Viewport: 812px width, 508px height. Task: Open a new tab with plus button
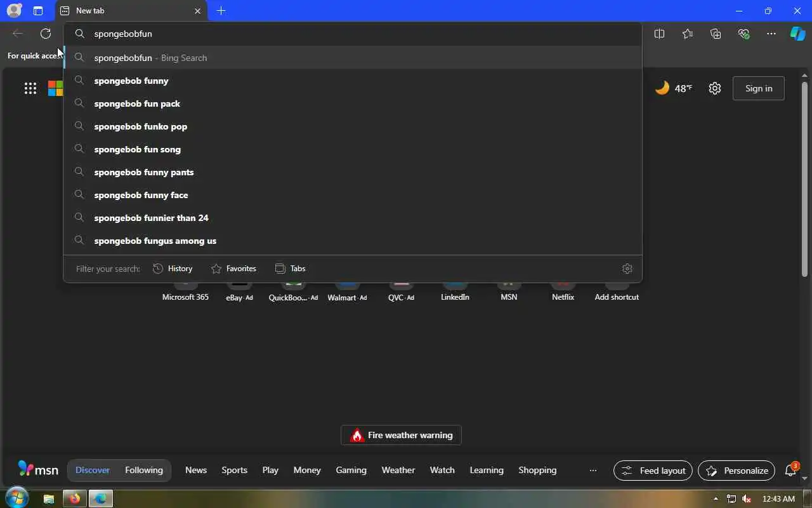pyautogui.click(x=221, y=11)
